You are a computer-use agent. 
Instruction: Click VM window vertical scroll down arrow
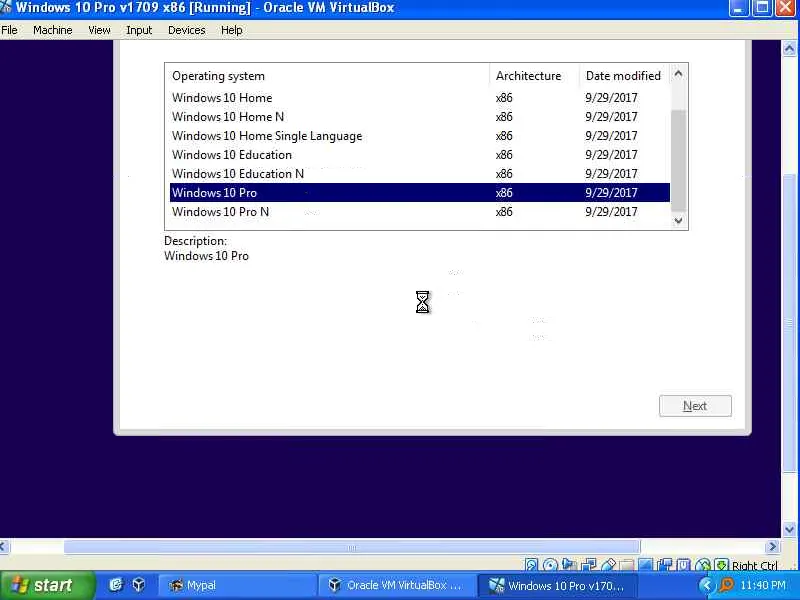coord(789,530)
